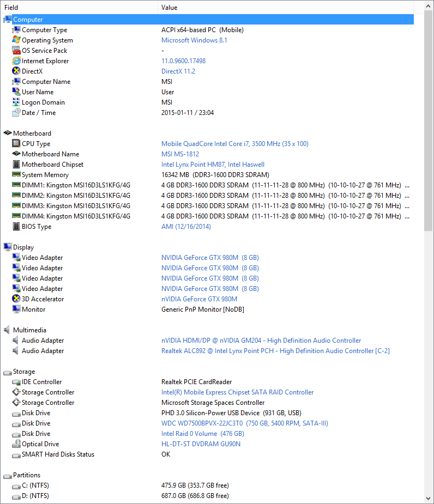Select the highlighted Computer header row
The width and height of the screenshot is (434, 504).
pos(208,20)
